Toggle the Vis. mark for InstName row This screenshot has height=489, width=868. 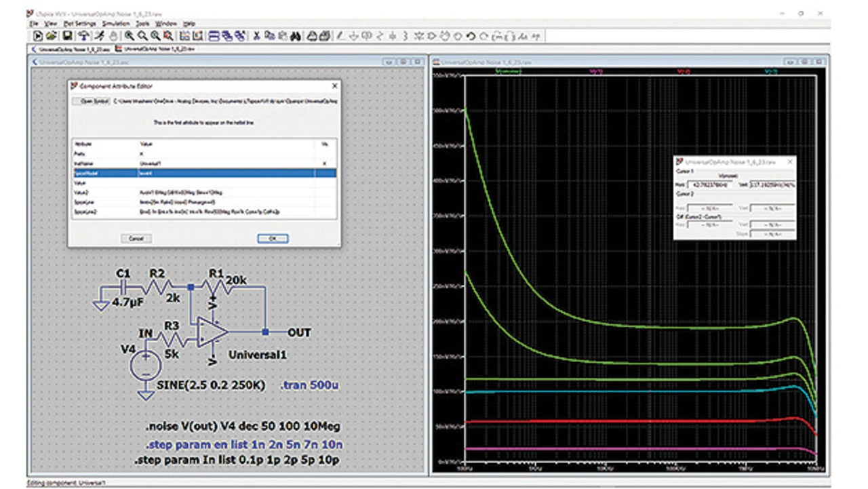(323, 164)
